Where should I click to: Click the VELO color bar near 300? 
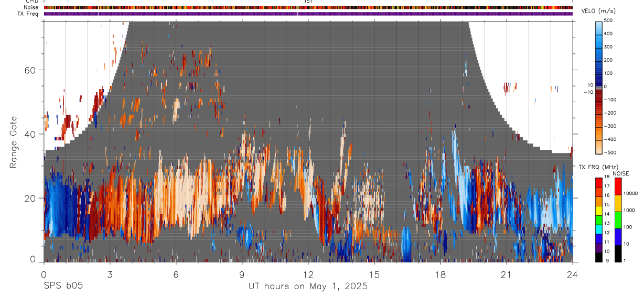pos(599,47)
